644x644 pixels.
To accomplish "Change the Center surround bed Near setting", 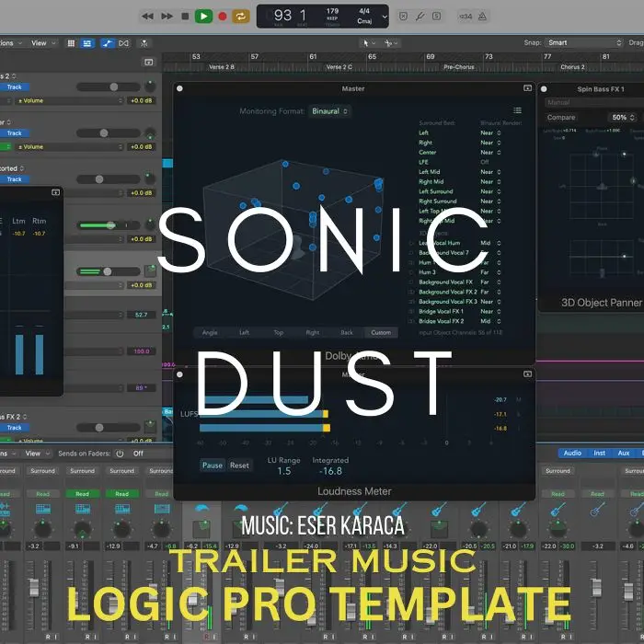I will [x=490, y=153].
